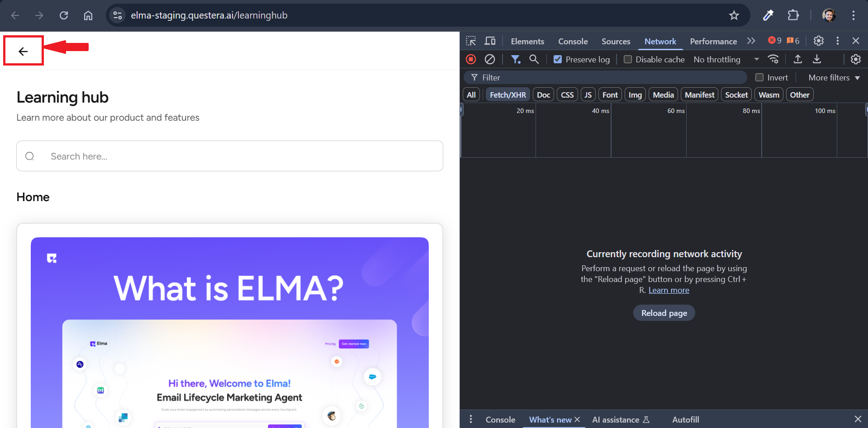Toggle the Doc filter
The image size is (868, 428).
543,95
